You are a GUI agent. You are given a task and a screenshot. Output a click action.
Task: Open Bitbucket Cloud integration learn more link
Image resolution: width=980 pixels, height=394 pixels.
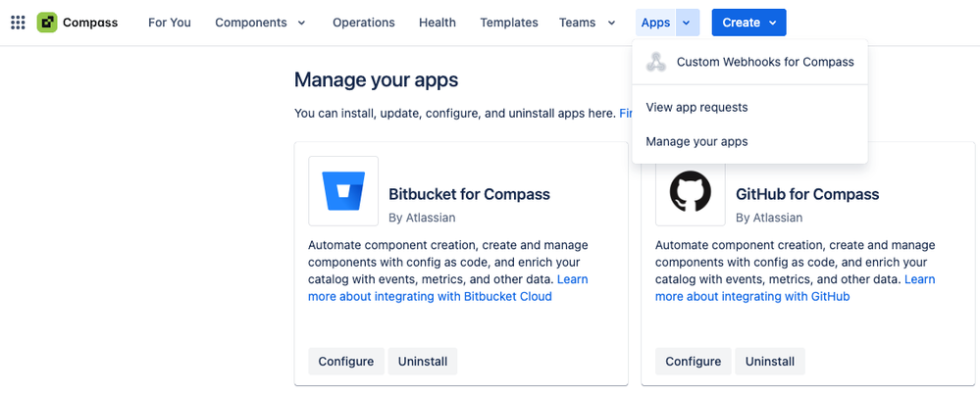tap(430, 296)
